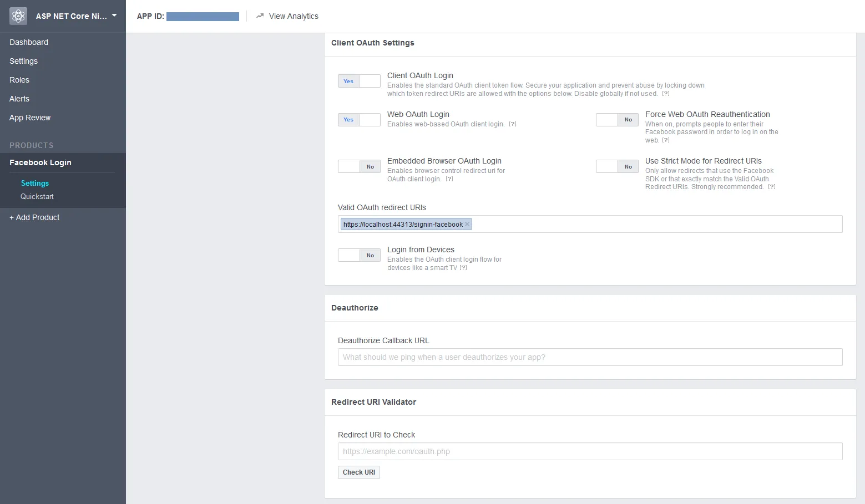
Task: Click the Client OAuth Settings heading
Action: (x=373, y=43)
